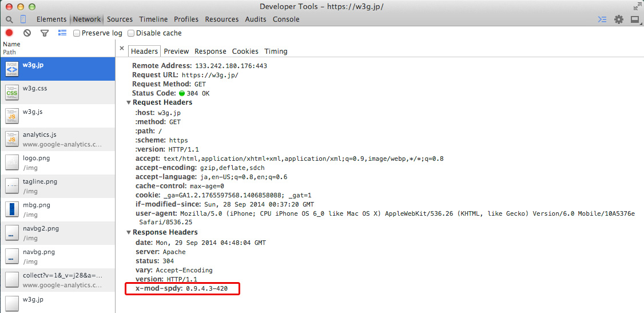
Task: Toggle window fullscreen arrows icon
Action: (638, 6)
